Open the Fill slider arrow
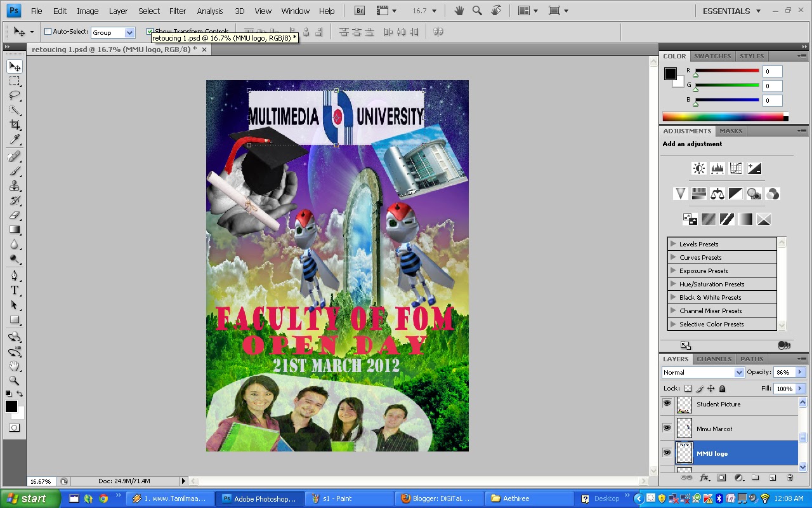The image size is (812, 508). (x=801, y=389)
